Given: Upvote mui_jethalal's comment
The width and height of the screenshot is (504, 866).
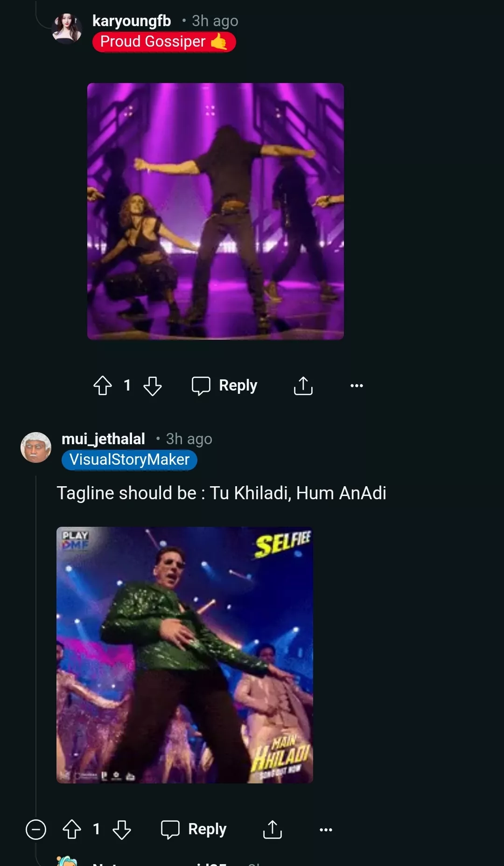Looking at the screenshot, I should click(72, 830).
